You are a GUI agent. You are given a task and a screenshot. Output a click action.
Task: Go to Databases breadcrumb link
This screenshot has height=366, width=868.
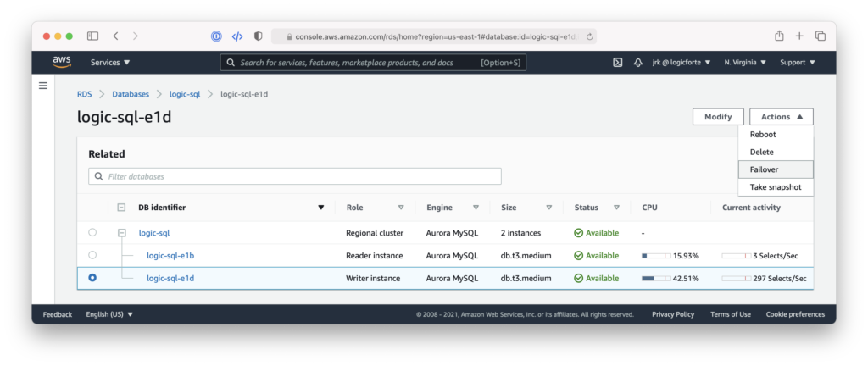coord(131,94)
